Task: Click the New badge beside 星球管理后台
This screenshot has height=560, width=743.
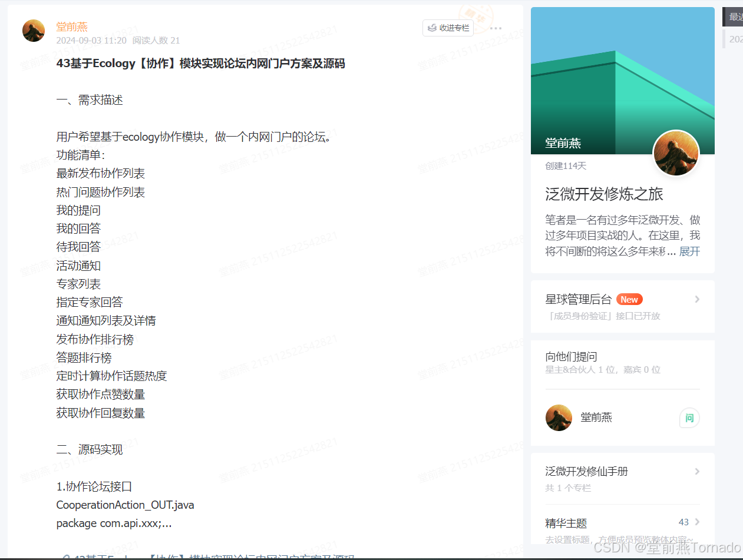Action: 629,299
